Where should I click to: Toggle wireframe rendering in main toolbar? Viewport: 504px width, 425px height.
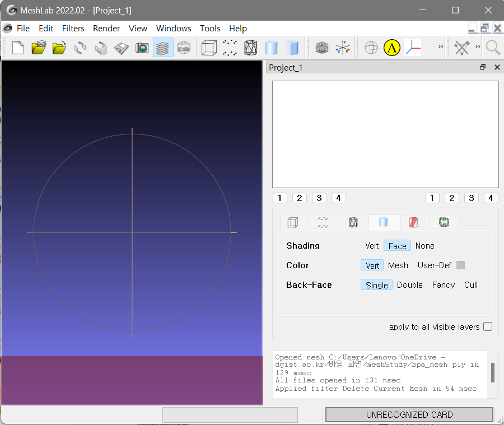(x=250, y=48)
